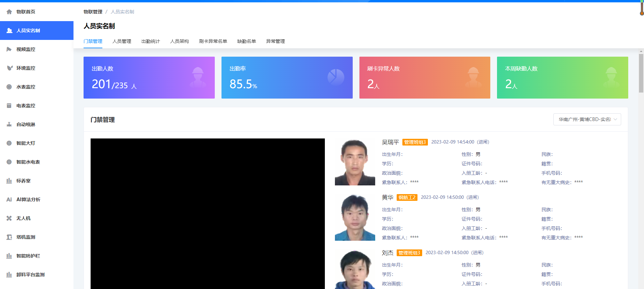Open 无人机 in the sidebar
Viewport: 644px width, 289px height.
[37, 218]
